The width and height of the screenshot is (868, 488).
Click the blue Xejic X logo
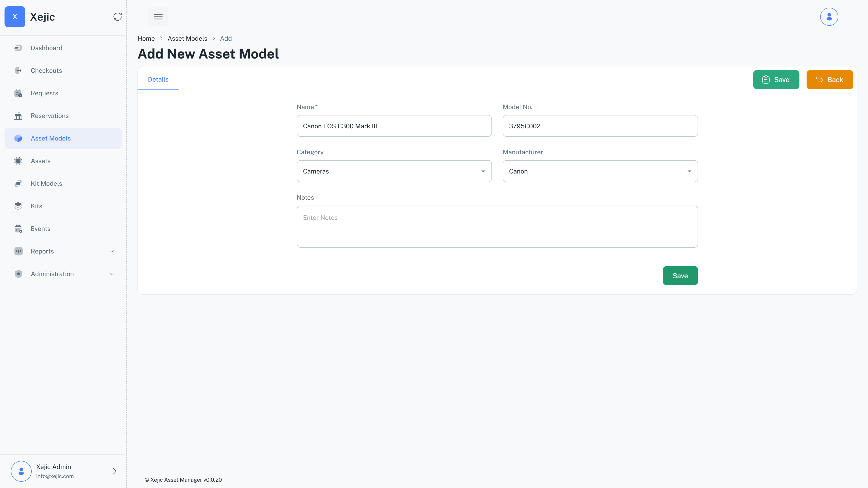pos(15,16)
